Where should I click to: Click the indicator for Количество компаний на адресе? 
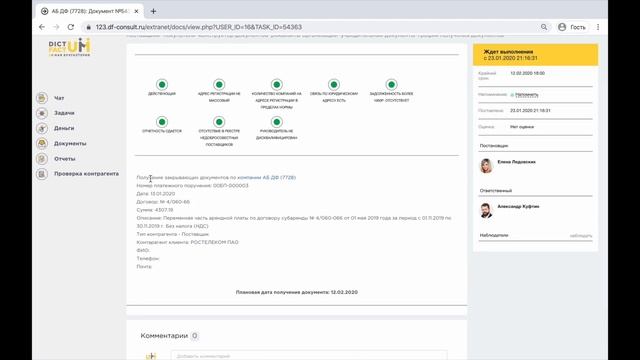coord(277,84)
